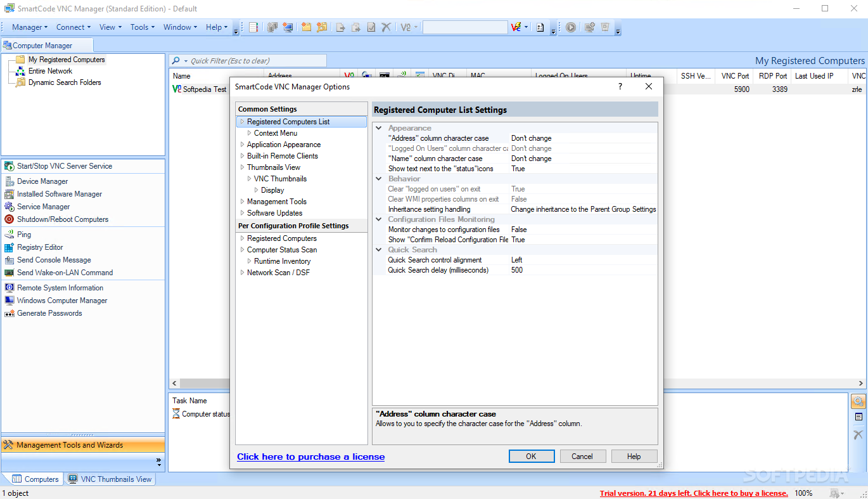Click into the Quick Filter search field
Viewport: 868px width, 499px height.
[x=257, y=61]
